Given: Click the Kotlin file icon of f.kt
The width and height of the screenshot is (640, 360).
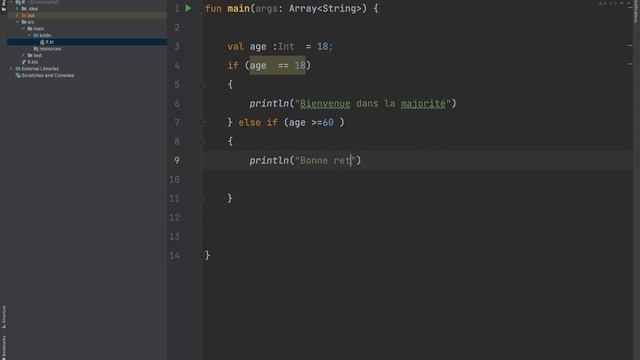Looking at the screenshot, I should (x=42, y=42).
